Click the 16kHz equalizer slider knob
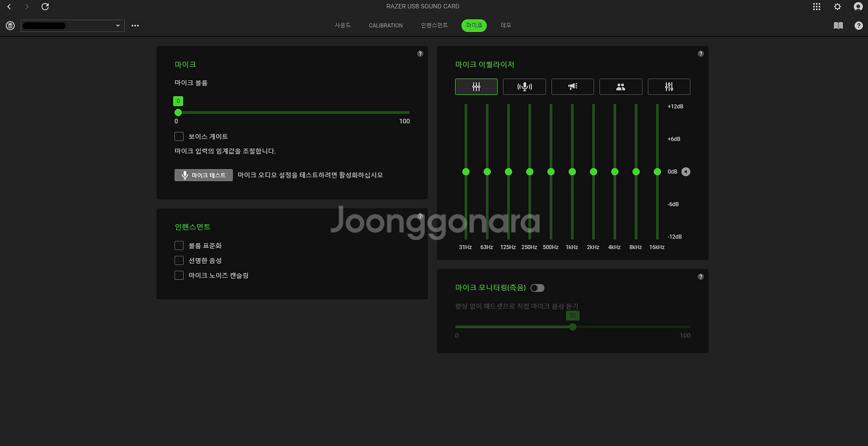 [657, 172]
